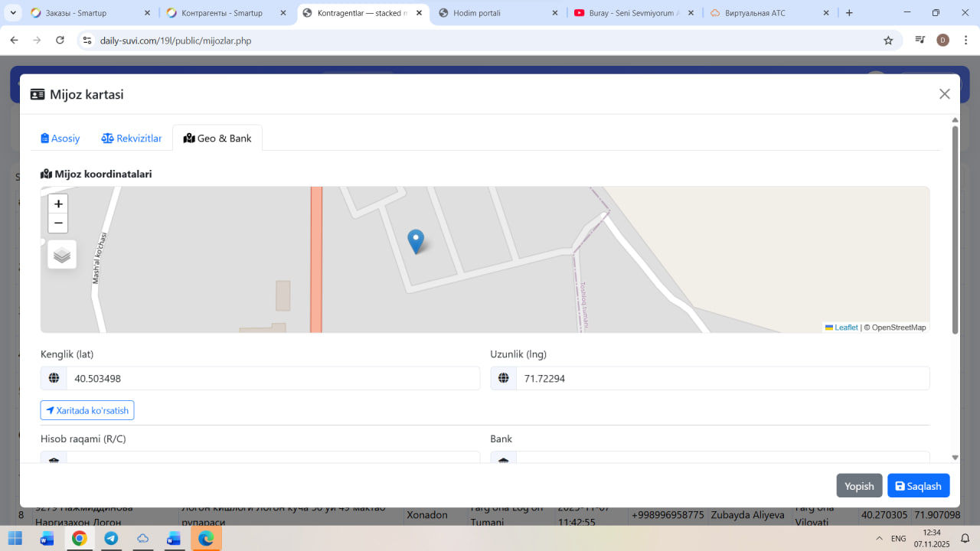Click Xaritada ko'rsatish button
The width and height of the screenshot is (980, 551).
pyautogui.click(x=87, y=410)
